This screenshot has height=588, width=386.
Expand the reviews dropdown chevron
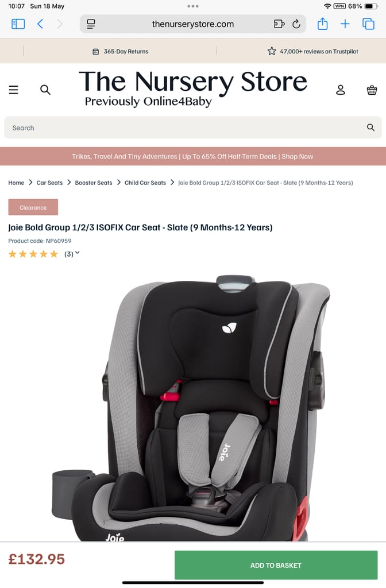pos(78,253)
